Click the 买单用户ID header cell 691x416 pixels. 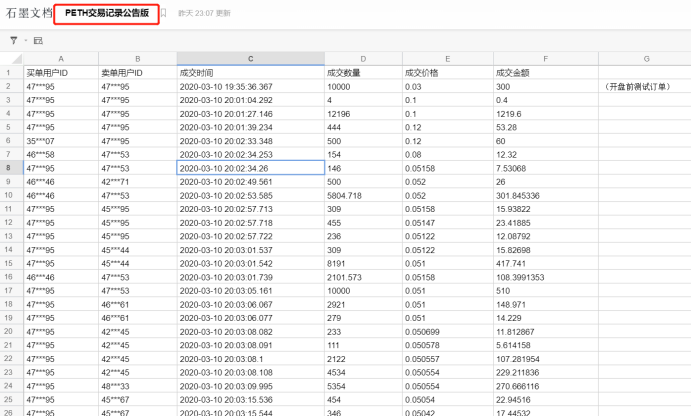[x=61, y=73]
